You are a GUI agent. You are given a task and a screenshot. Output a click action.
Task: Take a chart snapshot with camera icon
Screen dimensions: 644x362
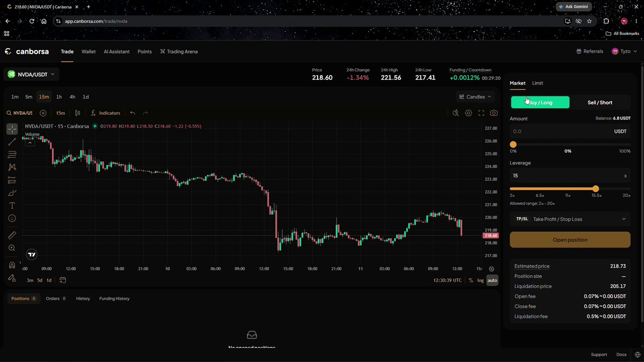click(x=494, y=113)
